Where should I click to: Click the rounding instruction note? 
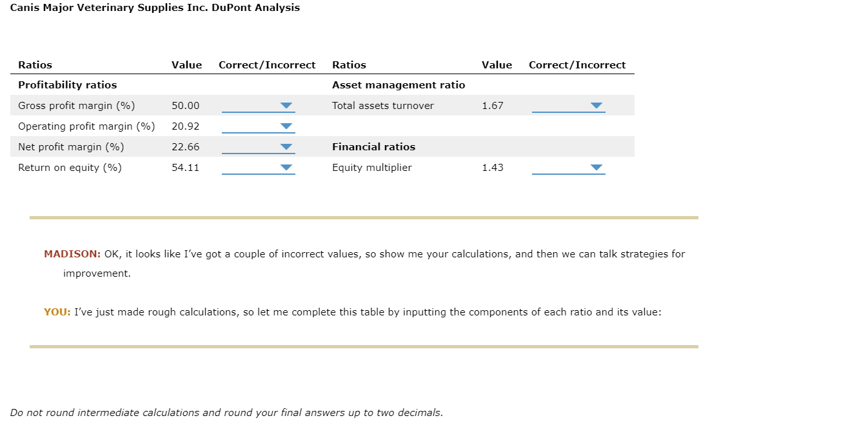tap(226, 413)
